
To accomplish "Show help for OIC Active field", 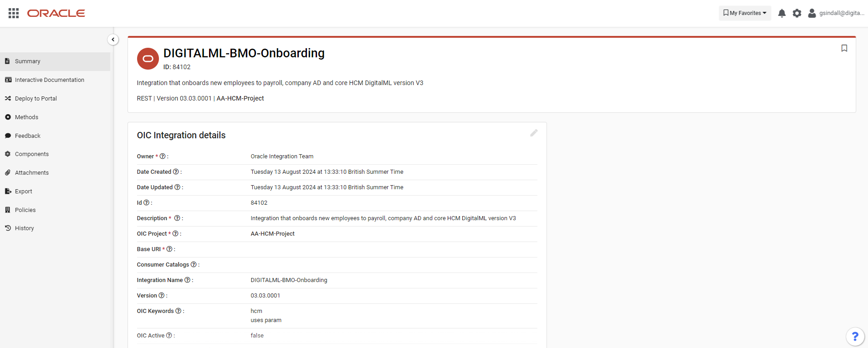I will (169, 336).
